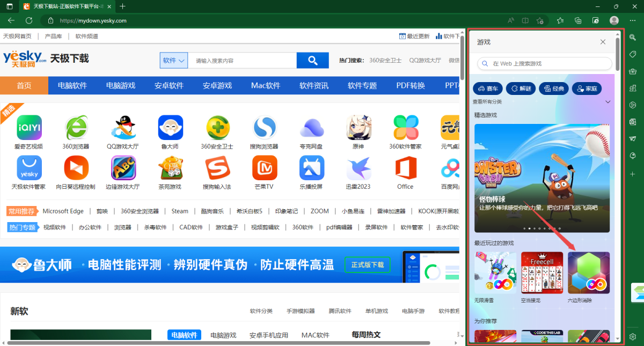The height and width of the screenshot is (346, 644).
Task: Open the browser profile avatar
Action: tap(613, 20)
